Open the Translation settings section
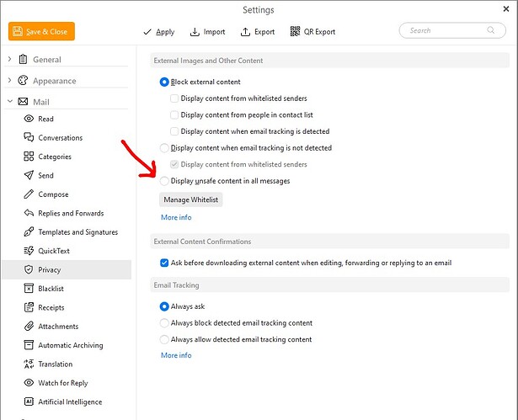 55,364
